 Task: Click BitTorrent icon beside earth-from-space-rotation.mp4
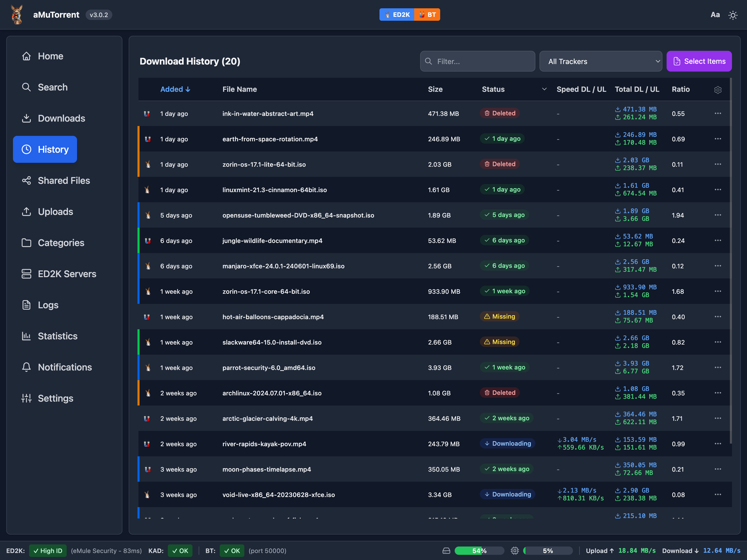pos(148,139)
